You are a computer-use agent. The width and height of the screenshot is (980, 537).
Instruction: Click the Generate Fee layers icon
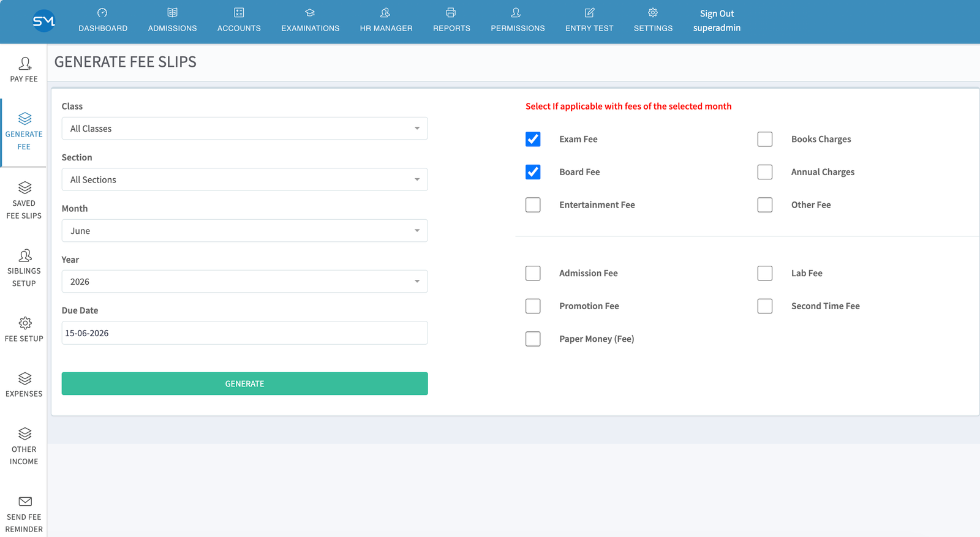click(x=25, y=118)
